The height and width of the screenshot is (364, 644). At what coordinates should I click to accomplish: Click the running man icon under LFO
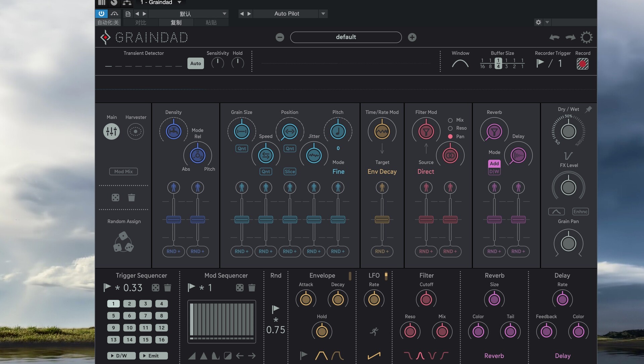tap(374, 331)
